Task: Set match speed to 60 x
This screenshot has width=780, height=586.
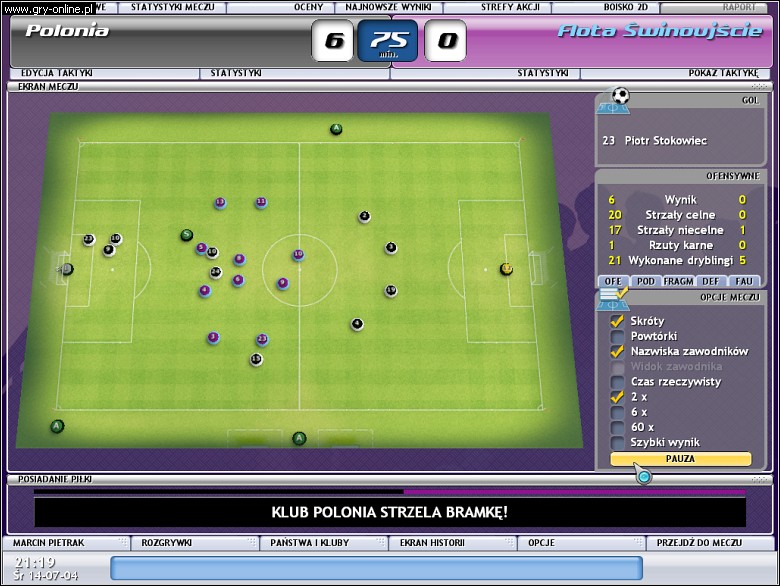Action: pos(617,427)
